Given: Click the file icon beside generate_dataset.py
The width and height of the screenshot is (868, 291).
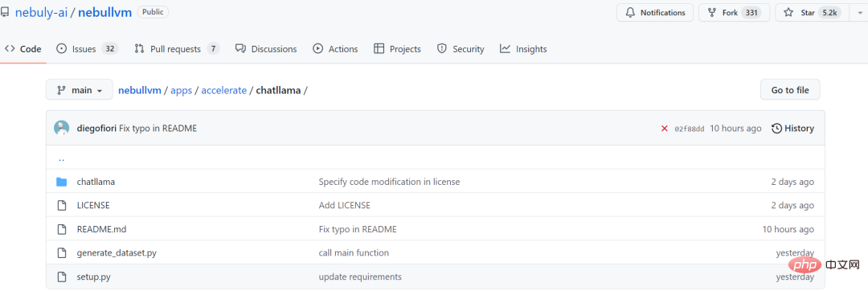Looking at the screenshot, I should (61, 253).
